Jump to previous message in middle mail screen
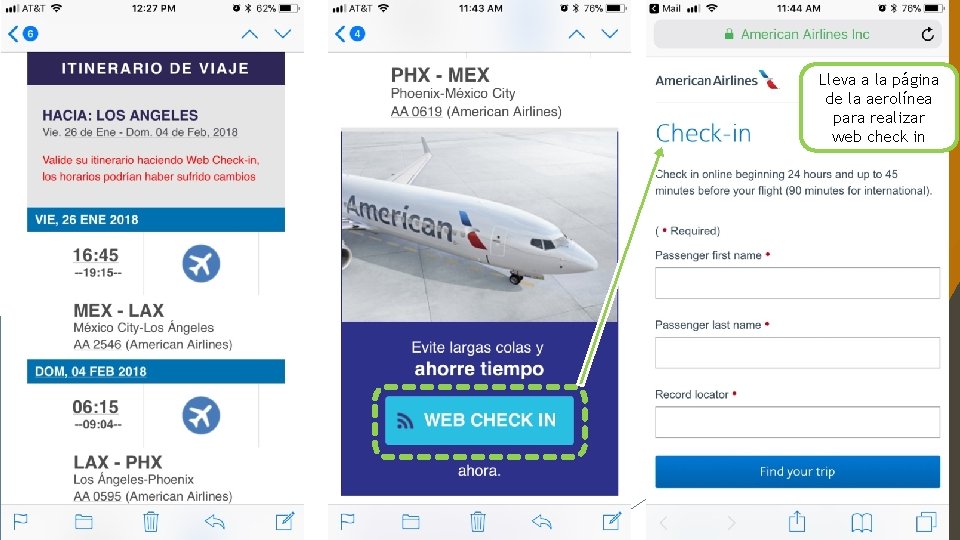 pyautogui.click(x=576, y=34)
